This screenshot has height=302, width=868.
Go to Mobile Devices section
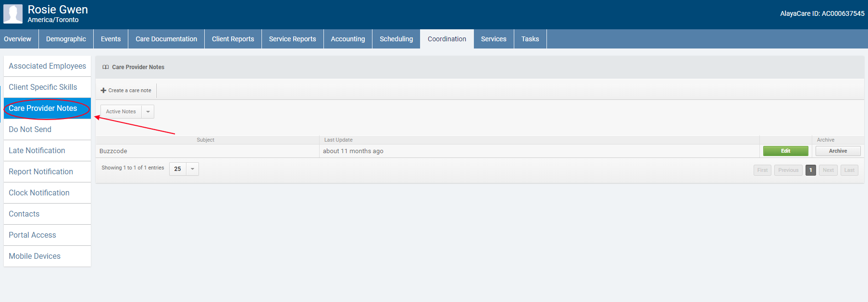coord(35,256)
